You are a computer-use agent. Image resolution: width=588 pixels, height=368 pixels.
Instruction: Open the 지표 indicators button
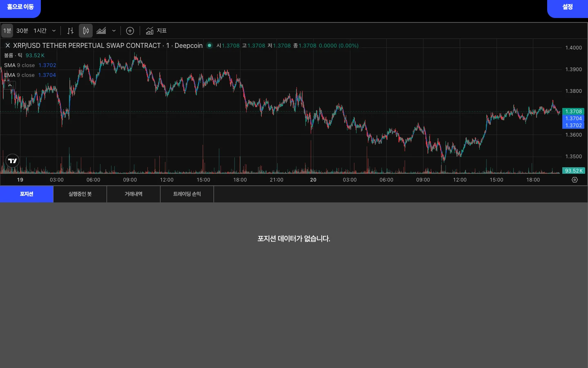(156, 31)
